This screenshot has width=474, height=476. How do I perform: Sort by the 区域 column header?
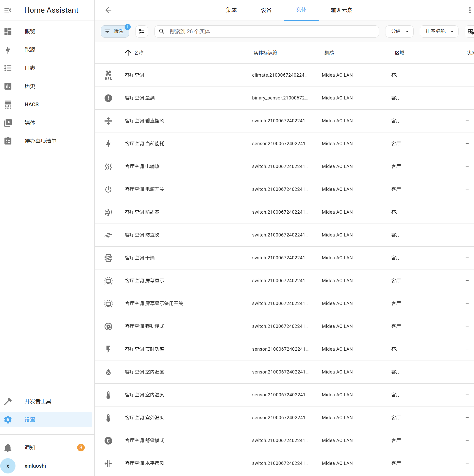(x=399, y=53)
